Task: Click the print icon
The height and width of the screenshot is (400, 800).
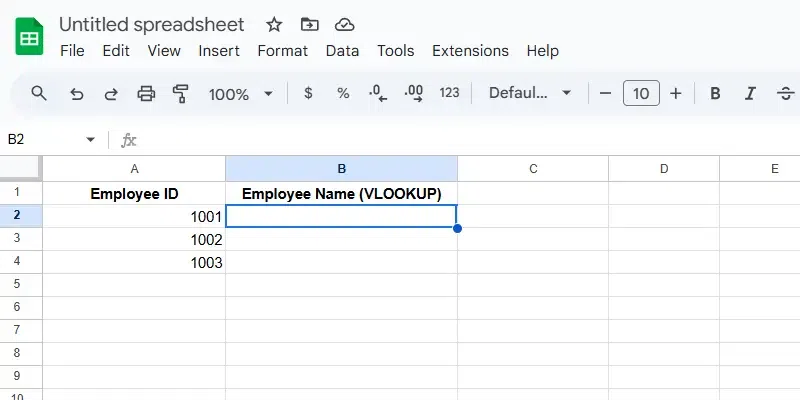Action: (146, 93)
